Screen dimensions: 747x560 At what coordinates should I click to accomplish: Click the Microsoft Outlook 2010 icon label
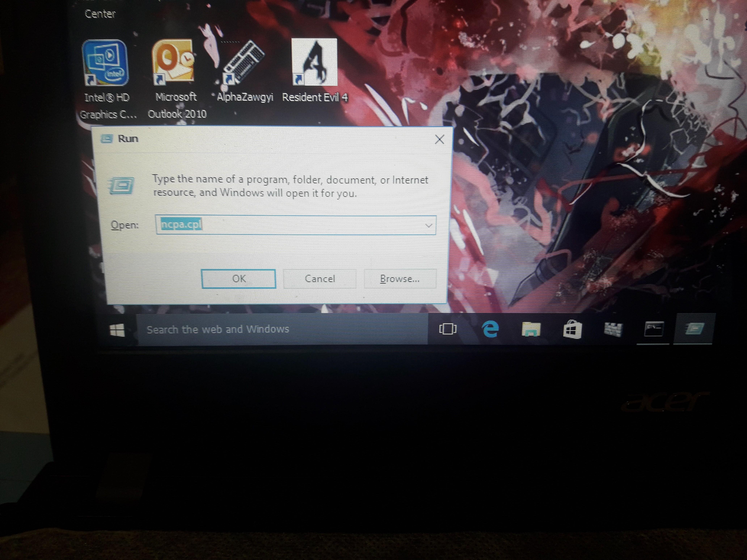click(x=177, y=105)
